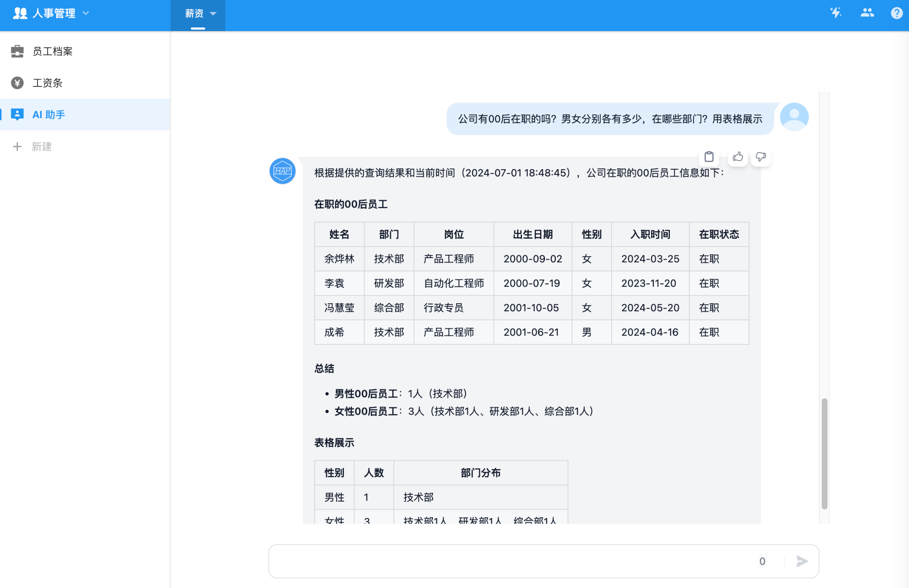Screen dimensions: 909x588
Task: Send message with paper plane icon
Action: 802,561
